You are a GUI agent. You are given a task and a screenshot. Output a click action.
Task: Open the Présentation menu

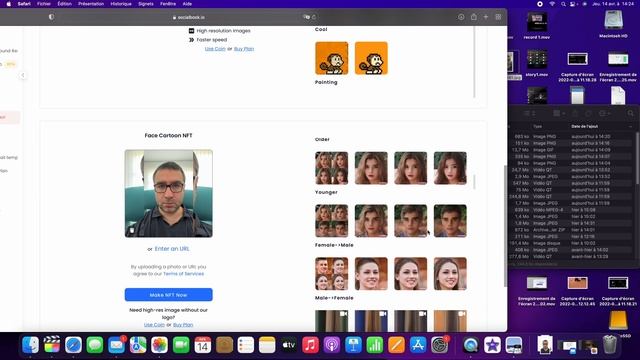pyautogui.click(x=91, y=4)
